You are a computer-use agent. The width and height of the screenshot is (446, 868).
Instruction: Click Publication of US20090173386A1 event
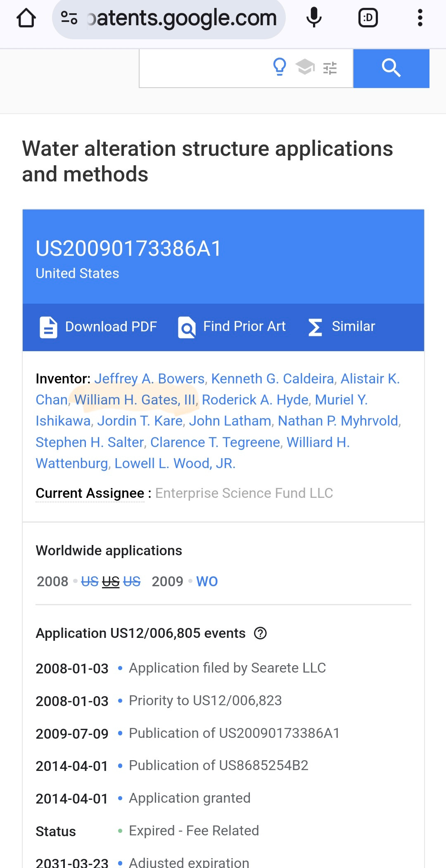234,733
